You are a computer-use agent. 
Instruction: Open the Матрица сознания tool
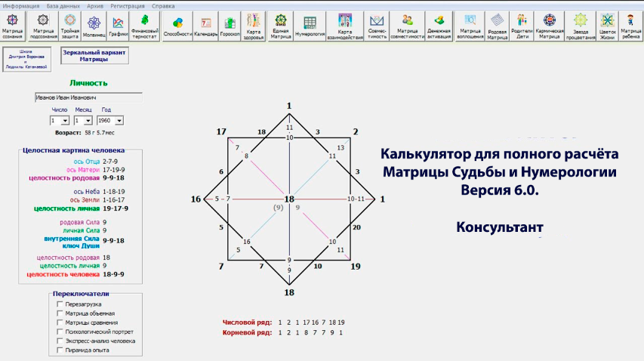pos(13,26)
